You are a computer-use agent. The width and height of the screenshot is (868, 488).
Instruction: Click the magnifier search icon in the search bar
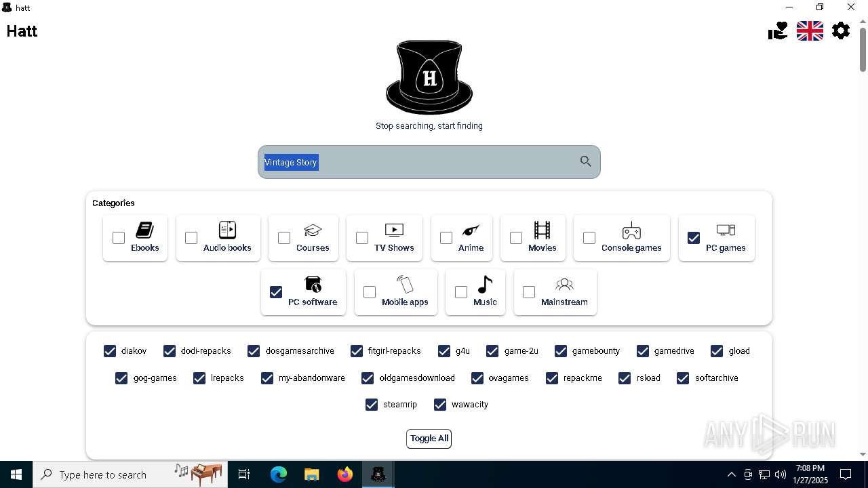pyautogui.click(x=586, y=161)
